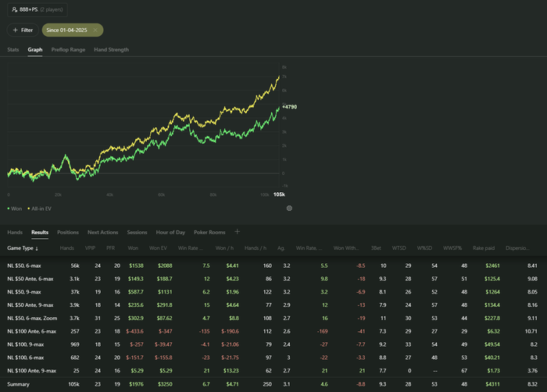The height and width of the screenshot is (392, 547).
Task: Click the player icon beside 888+PS
Action: (15, 10)
